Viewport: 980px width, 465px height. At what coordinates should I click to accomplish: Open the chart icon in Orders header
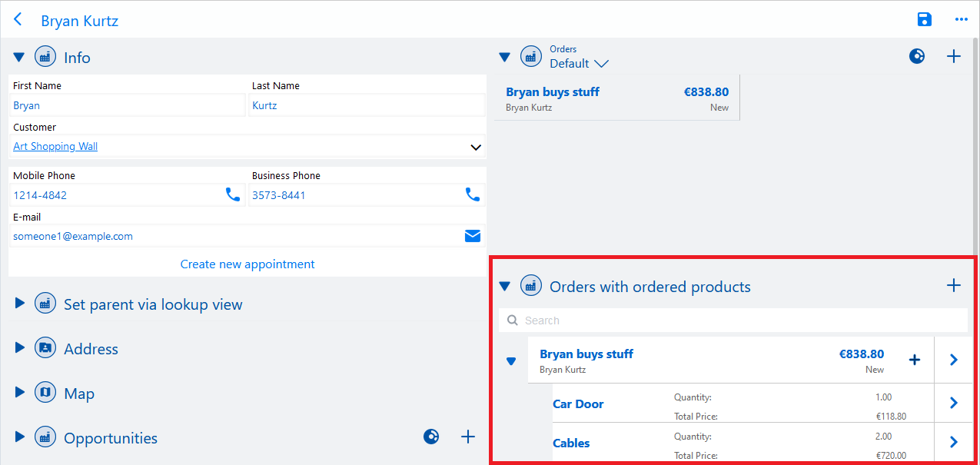[917, 56]
